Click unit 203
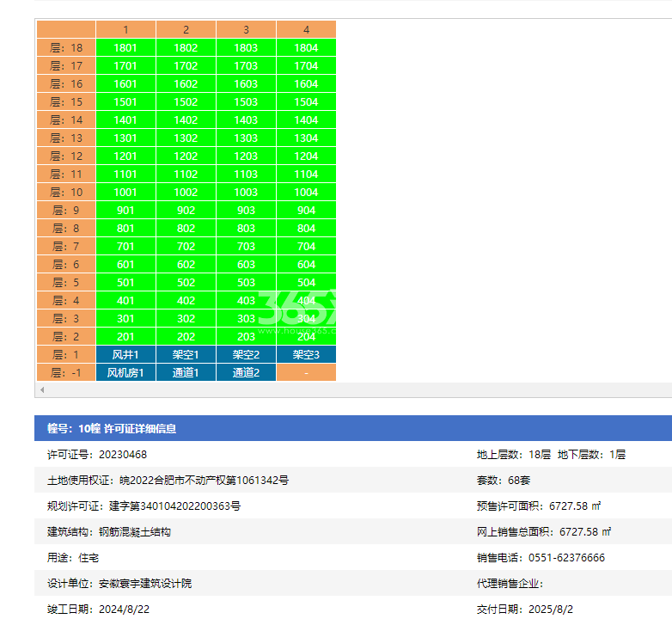Screen dimensions: 672x625 coord(246,336)
